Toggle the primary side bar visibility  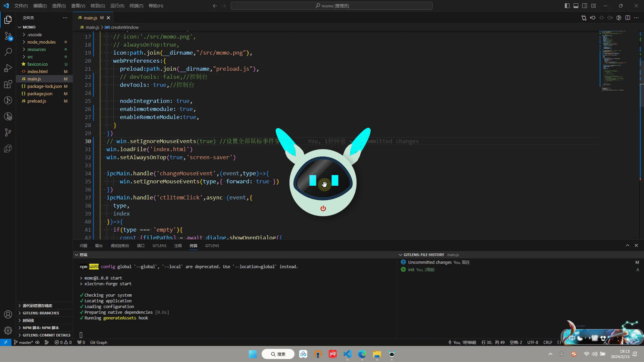(567, 6)
